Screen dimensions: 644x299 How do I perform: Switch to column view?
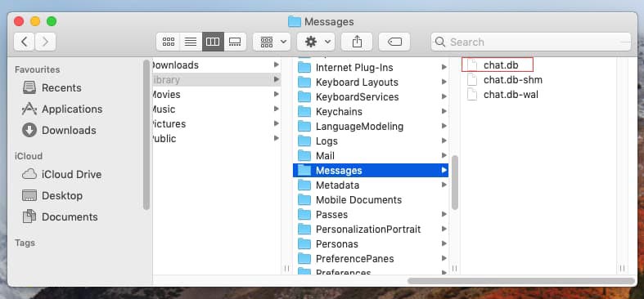pyautogui.click(x=213, y=42)
